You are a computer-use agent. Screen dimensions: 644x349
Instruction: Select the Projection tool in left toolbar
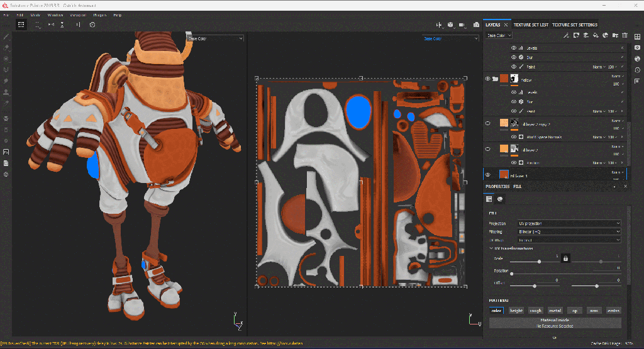point(6,58)
